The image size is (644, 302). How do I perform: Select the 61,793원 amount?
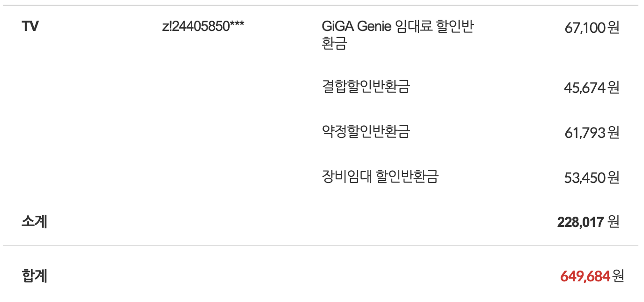pyautogui.click(x=592, y=133)
